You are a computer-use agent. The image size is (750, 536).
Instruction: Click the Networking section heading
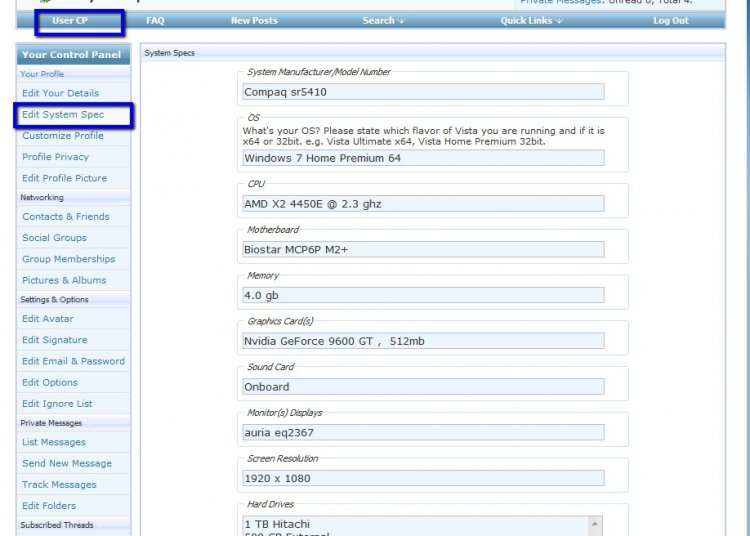[x=42, y=197]
